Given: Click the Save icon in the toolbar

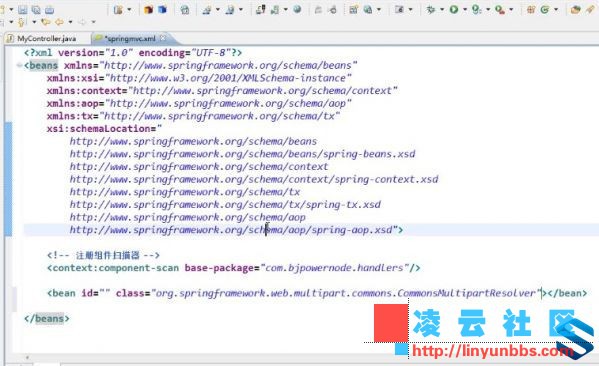Looking at the screenshot, I should [23, 10].
